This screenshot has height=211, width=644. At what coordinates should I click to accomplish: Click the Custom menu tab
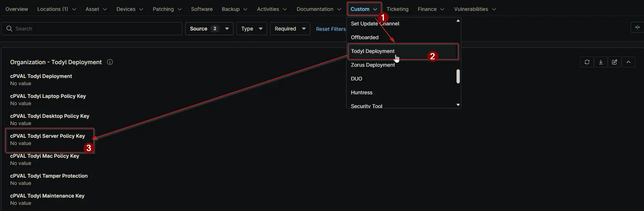pyautogui.click(x=364, y=9)
